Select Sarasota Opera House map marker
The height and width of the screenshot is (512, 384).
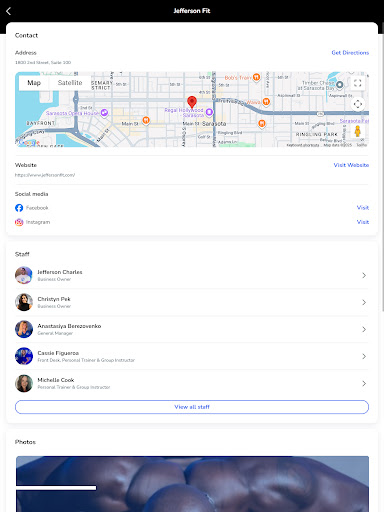pos(104,113)
